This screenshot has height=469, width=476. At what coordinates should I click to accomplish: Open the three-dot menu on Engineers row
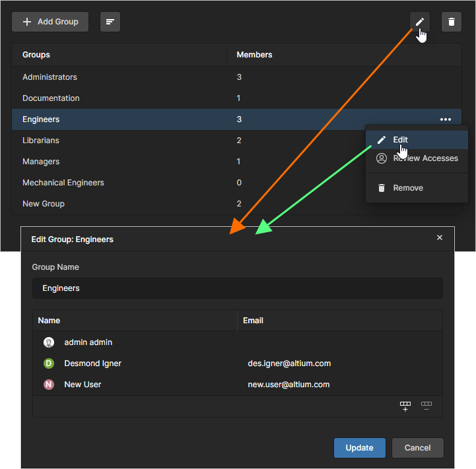(x=446, y=119)
